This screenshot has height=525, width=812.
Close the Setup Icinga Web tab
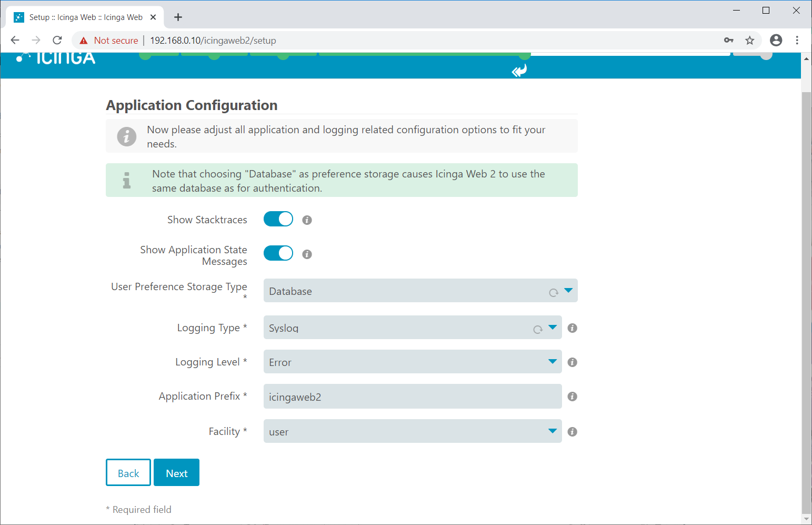point(153,17)
